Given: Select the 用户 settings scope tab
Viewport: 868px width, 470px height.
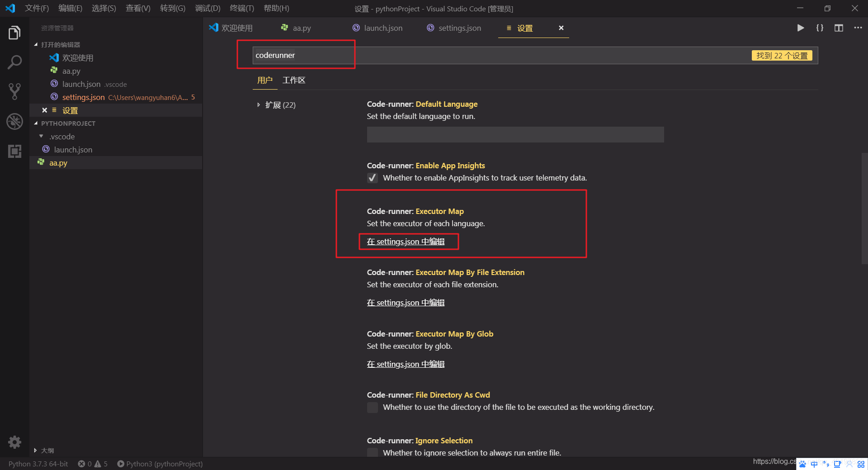Looking at the screenshot, I should pos(265,80).
